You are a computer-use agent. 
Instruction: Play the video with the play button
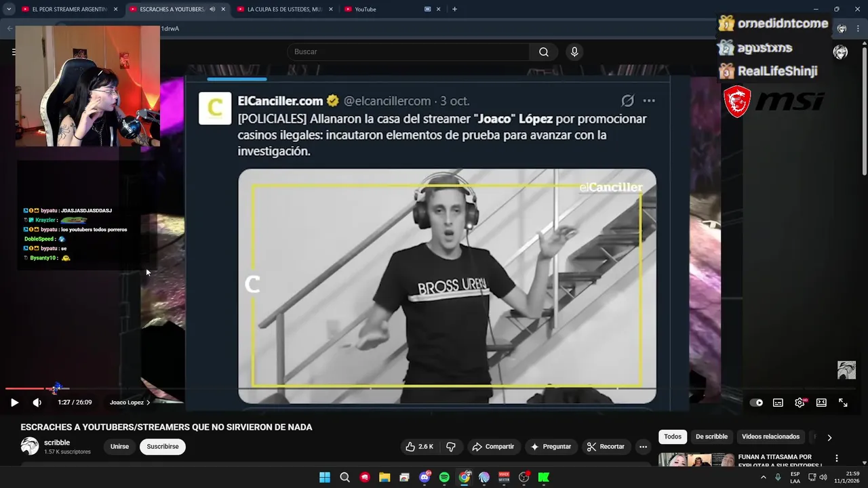point(14,403)
